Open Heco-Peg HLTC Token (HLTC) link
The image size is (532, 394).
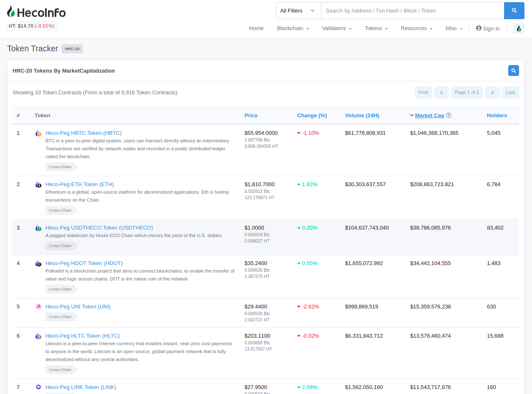click(x=83, y=336)
